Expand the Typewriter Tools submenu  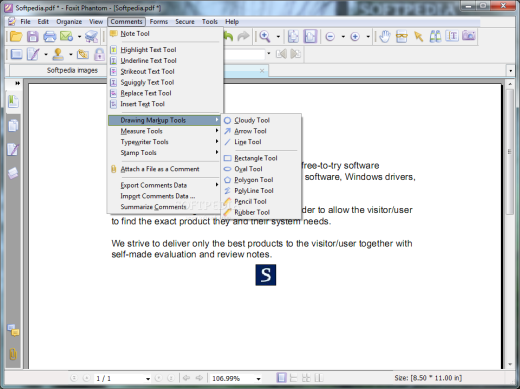click(x=165, y=142)
